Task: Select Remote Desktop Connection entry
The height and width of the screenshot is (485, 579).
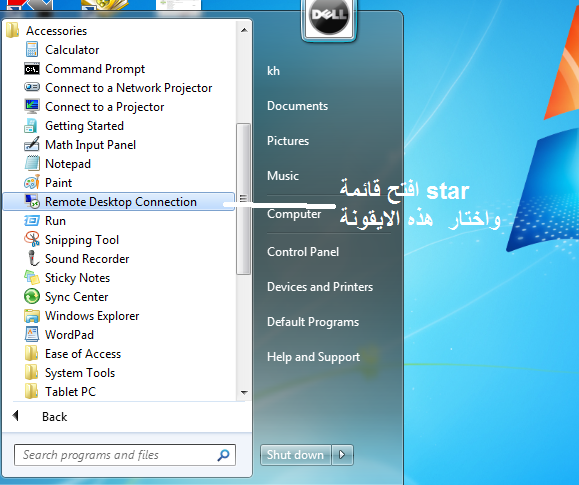Action: click(x=119, y=202)
